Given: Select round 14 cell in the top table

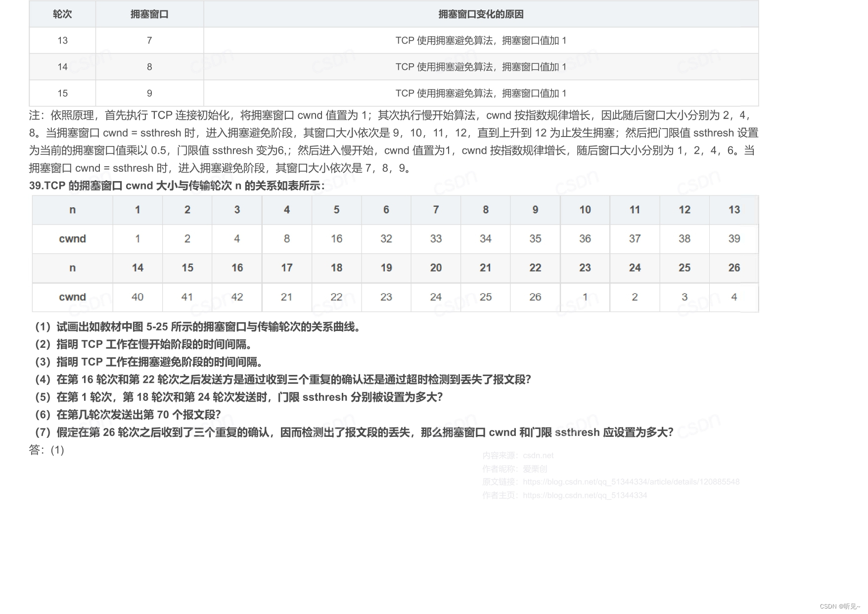Looking at the screenshot, I should [x=62, y=67].
